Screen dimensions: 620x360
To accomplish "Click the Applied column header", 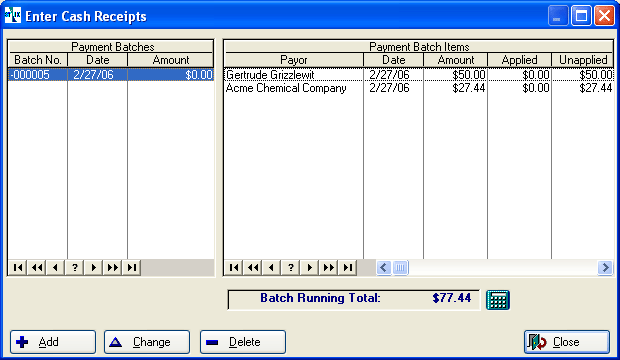I will [x=519, y=60].
